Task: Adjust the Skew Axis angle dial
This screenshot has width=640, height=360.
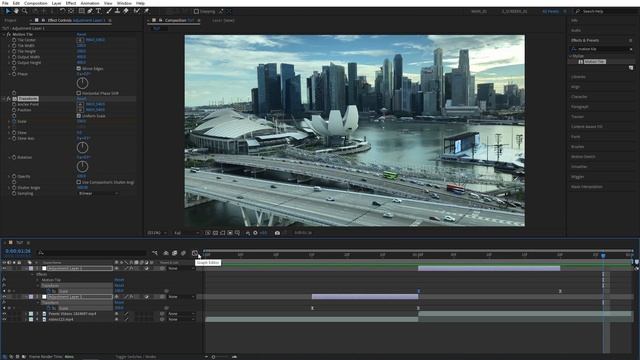Action: tap(82, 147)
